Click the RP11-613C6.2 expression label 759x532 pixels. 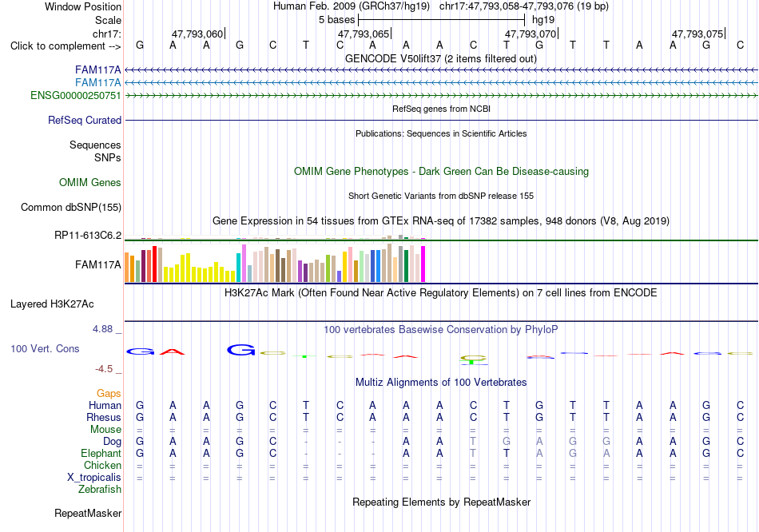pyautogui.click(x=88, y=236)
